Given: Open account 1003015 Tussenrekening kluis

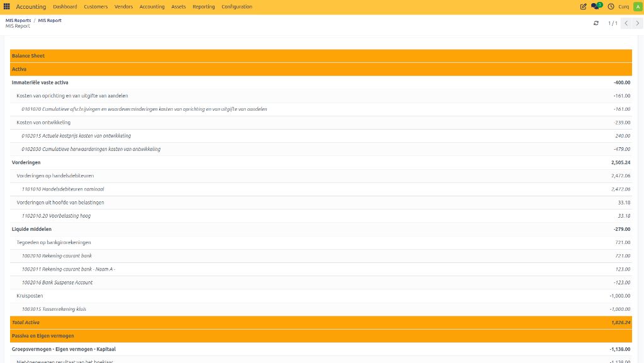Looking at the screenshot, I should tap(54, 309).
